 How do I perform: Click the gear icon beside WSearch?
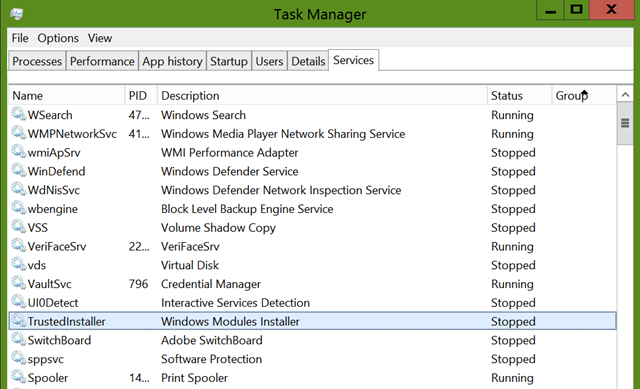click(18, 114)
